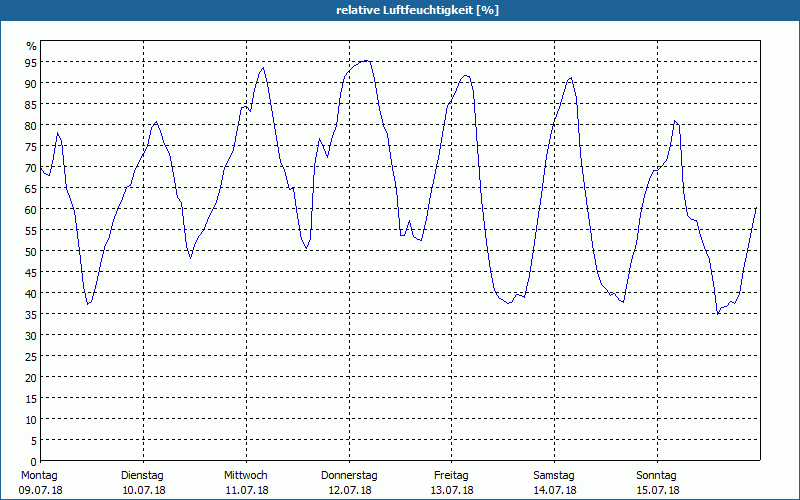Click the "80" y-axis value
This screenshot has width=800, height=500.
31,126
